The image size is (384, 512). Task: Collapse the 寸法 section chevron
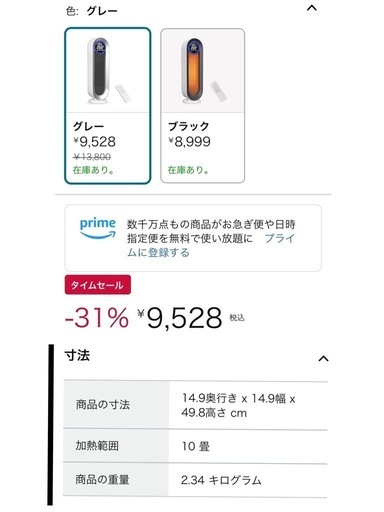(x=323, y=359)
